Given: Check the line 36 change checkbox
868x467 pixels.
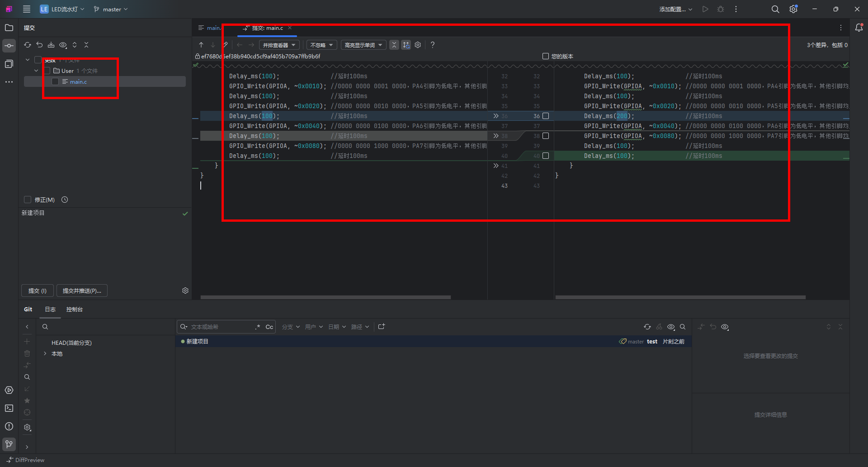Looking at the screenshot, I should click(546, 116).
